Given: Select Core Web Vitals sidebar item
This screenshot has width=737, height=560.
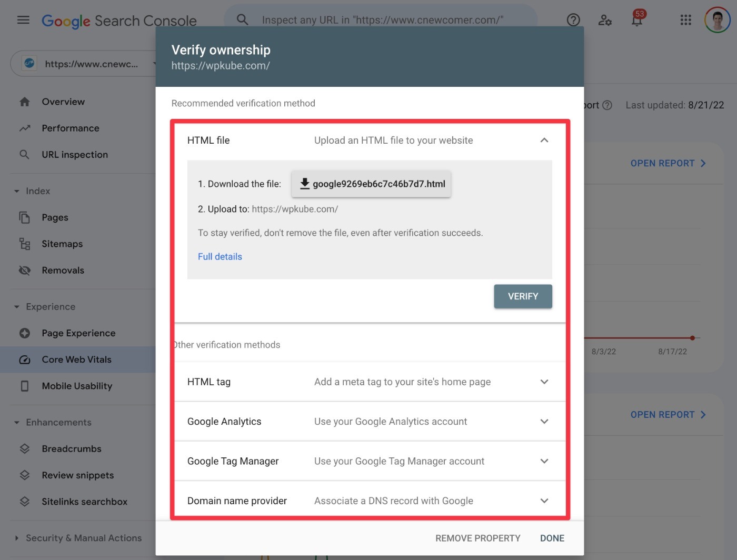Looking at the screenshot, I should [x=77, y=359].
